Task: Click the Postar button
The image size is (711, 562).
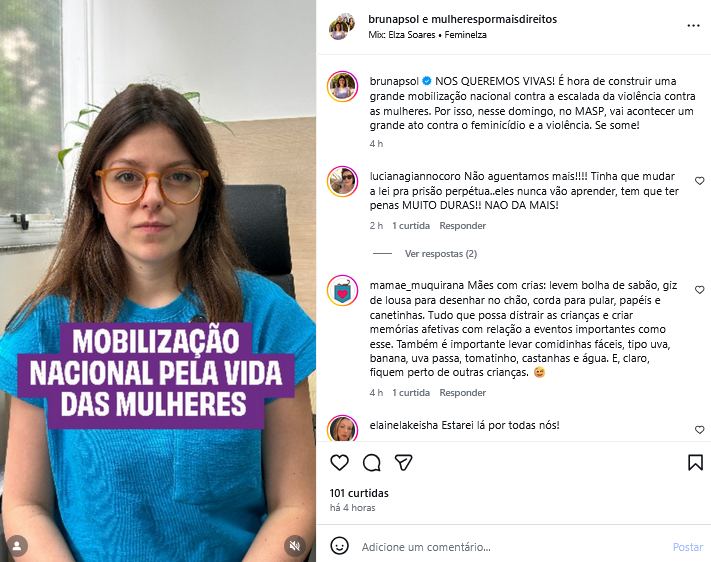Action: [x=687, y=547]
